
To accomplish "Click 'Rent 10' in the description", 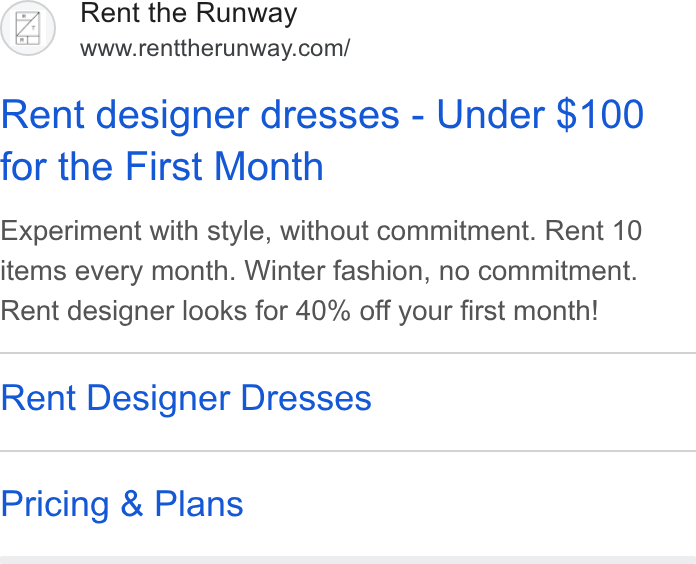I will click(593, 231).
